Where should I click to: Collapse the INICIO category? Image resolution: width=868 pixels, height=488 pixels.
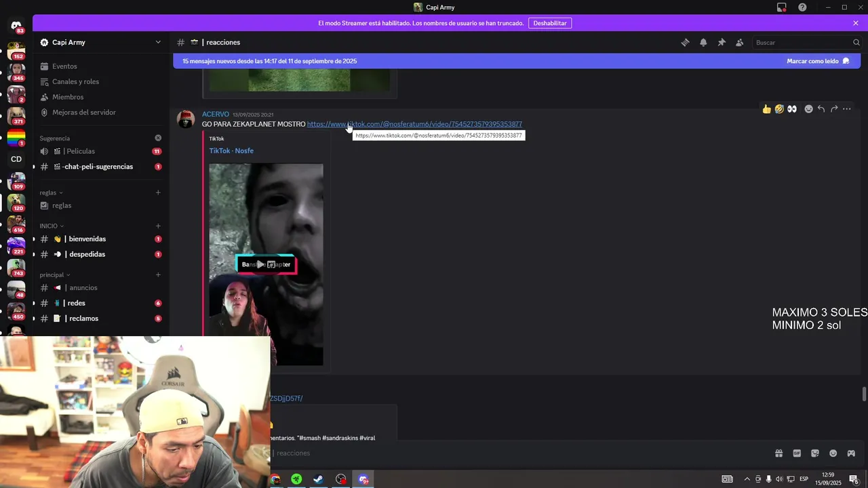52,226
